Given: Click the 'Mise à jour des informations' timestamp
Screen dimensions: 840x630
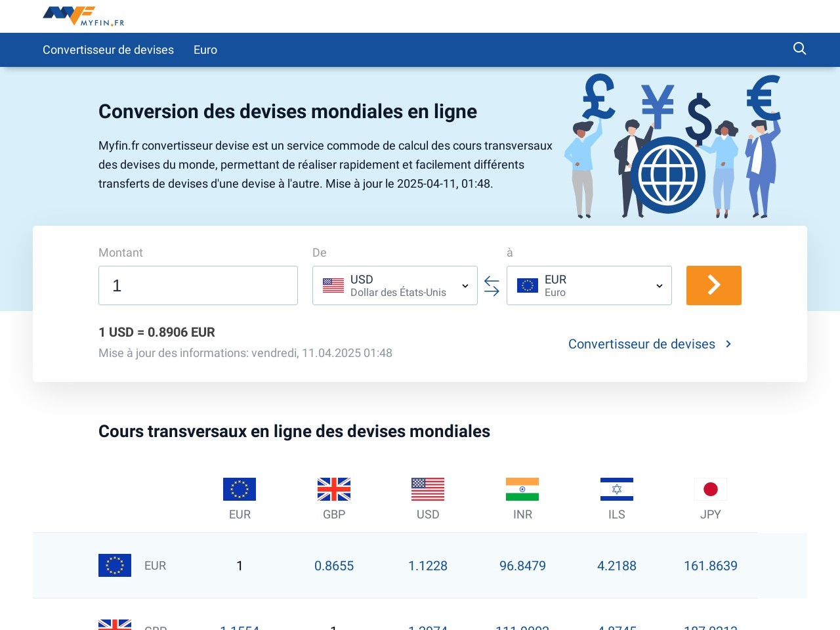Looking at the screenshot, I should click(x=245, y=353).
